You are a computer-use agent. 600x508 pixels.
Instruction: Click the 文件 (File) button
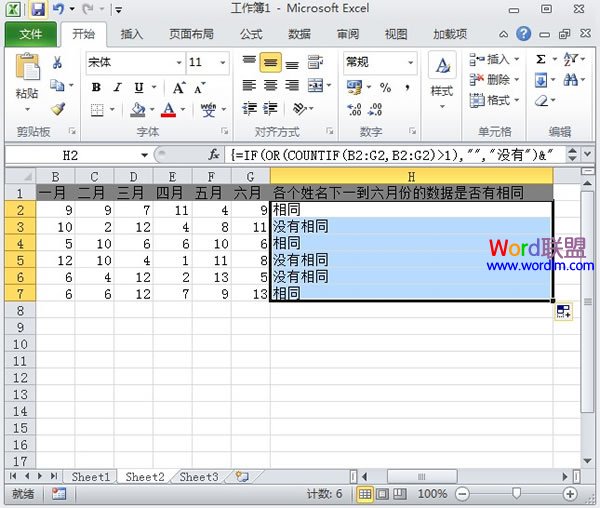point(31,33)
